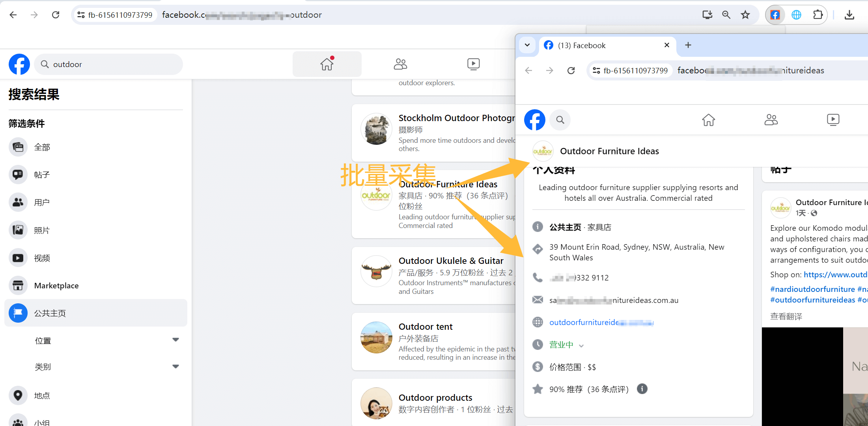Go back in the main browser window
Viewport: 868px width, 426px height.
(13, 15)
